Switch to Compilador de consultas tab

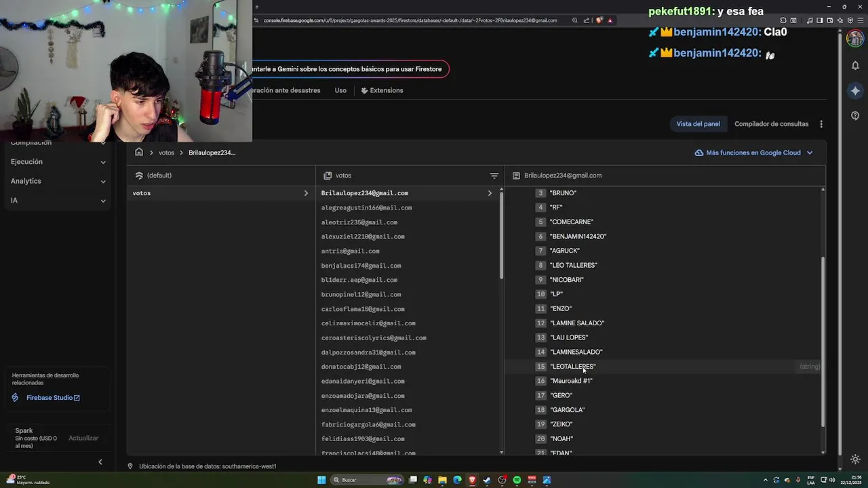click(772, 124)
